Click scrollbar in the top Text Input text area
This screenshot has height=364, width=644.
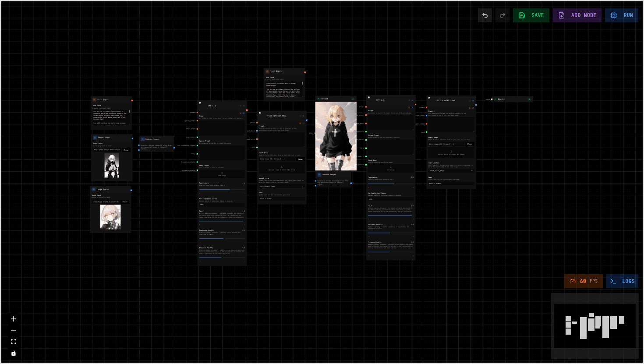[302, 83]
